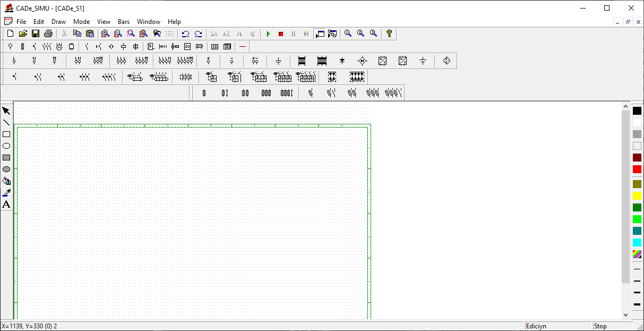Select the line drawing tool
644x331 pixels.
pos(6,123)
